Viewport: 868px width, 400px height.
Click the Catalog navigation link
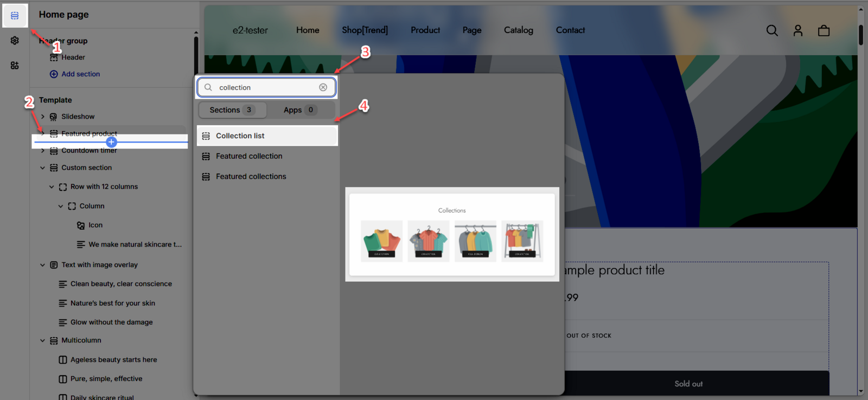[x=518, y=30]
